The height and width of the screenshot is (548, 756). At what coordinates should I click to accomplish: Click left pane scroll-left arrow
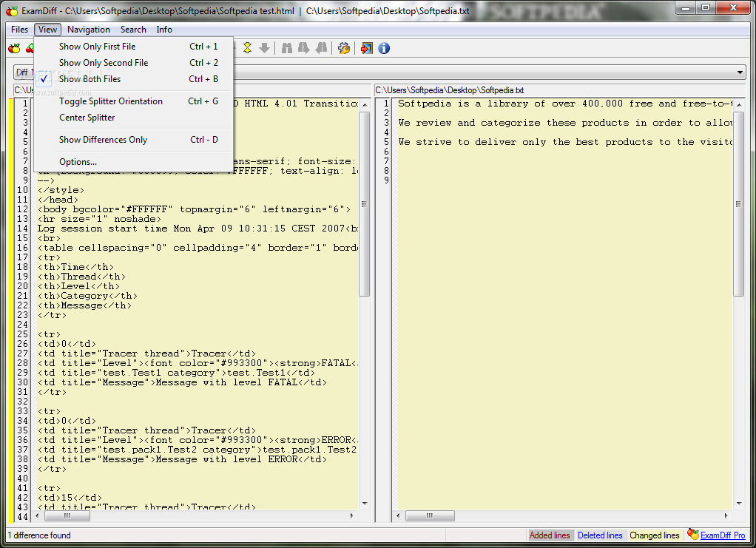pyautogui.click(x=38, y=515)
